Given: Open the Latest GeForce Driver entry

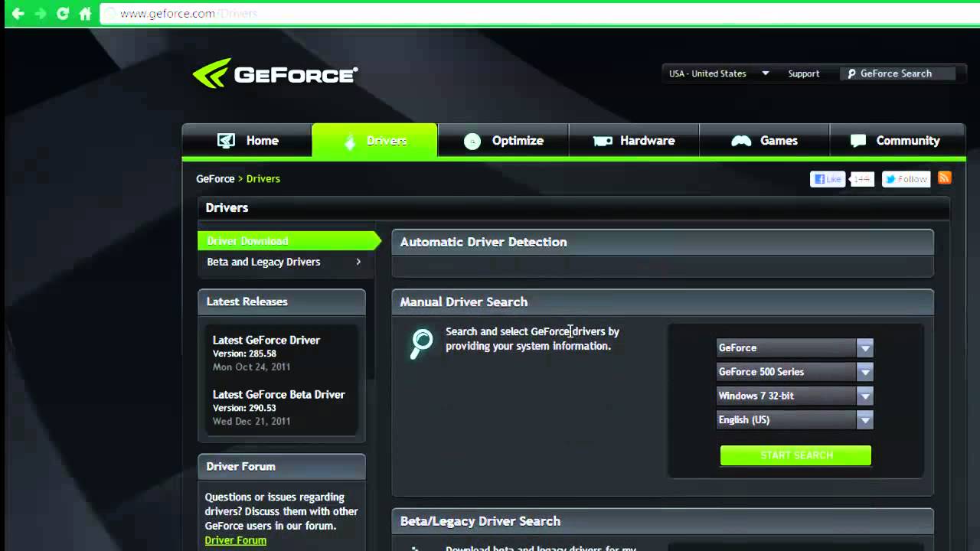Looking at the screenshot, I should coord(266,341).
